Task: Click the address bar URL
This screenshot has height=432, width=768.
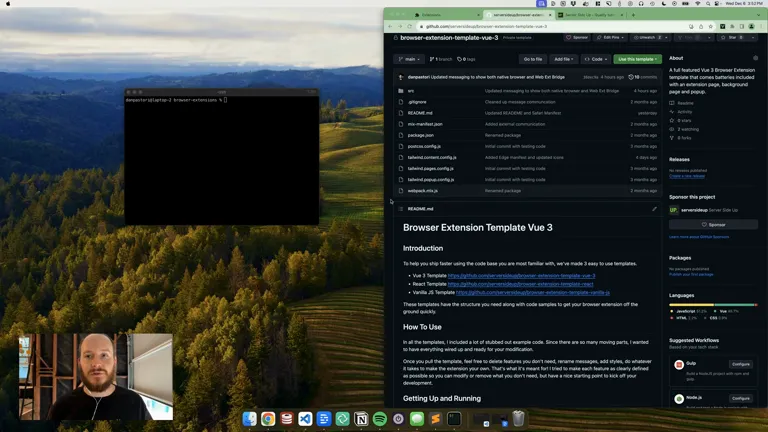Action: (x=486, y=26)
